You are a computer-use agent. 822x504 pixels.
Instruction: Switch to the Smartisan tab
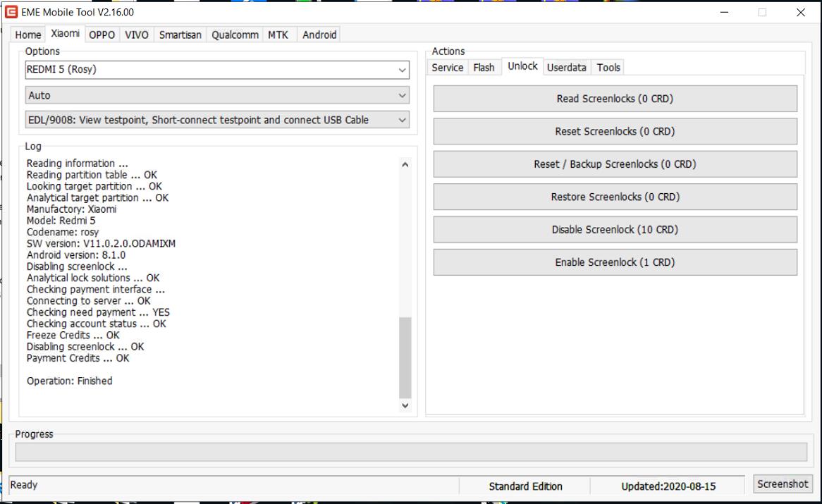180,35
